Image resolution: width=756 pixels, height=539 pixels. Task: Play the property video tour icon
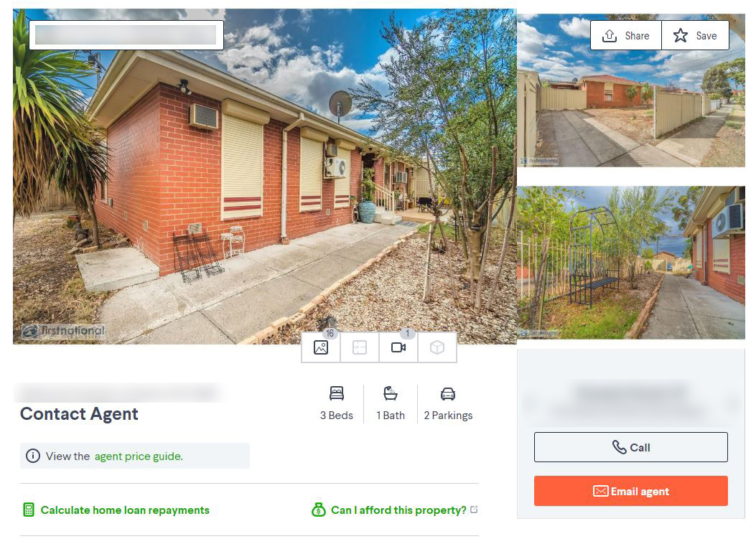[398, 347]
